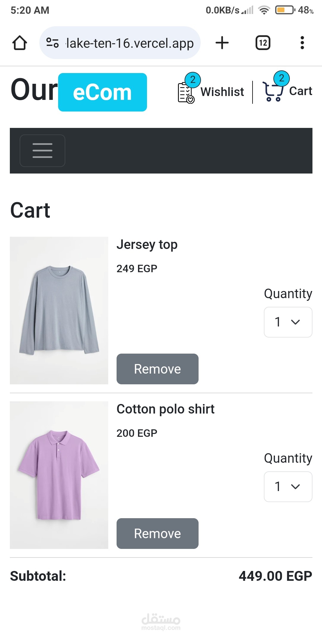Click the eCom logo badge
322x644 pixels.
pyautogui.click(x=102, y=92)
